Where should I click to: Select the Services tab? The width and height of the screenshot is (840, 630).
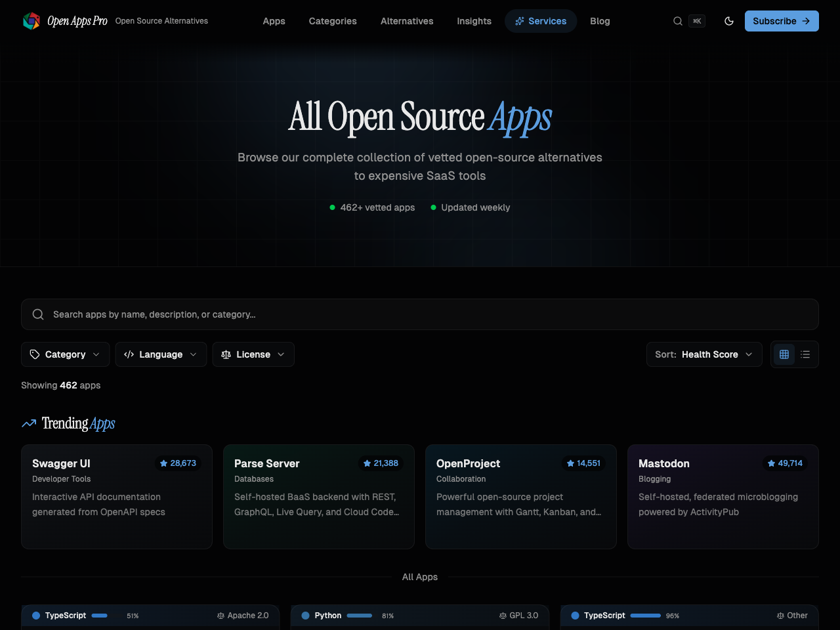541,21
